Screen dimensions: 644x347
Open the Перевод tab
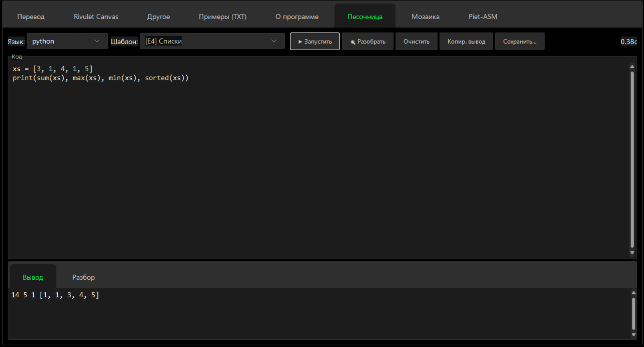click(31, 16)
